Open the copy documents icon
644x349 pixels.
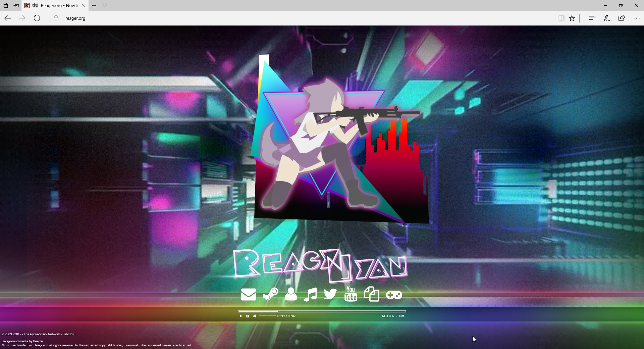pyautogui.click(x=372, y=294)
